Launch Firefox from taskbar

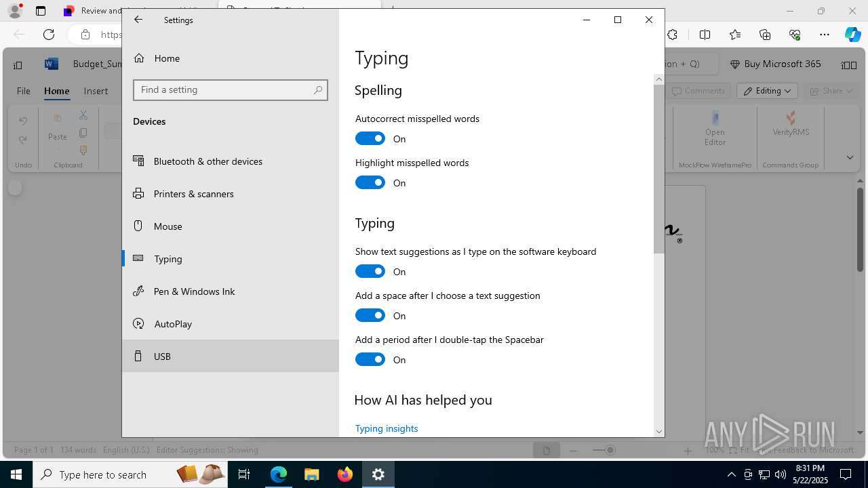pyautogui.click(x=345, y=474)
